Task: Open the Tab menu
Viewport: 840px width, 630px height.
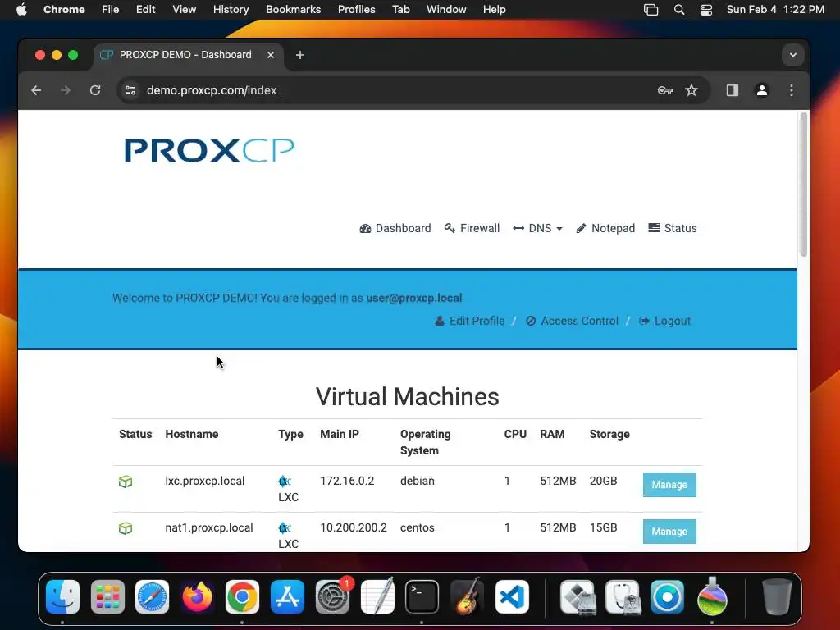Action: tap(400, 10)
